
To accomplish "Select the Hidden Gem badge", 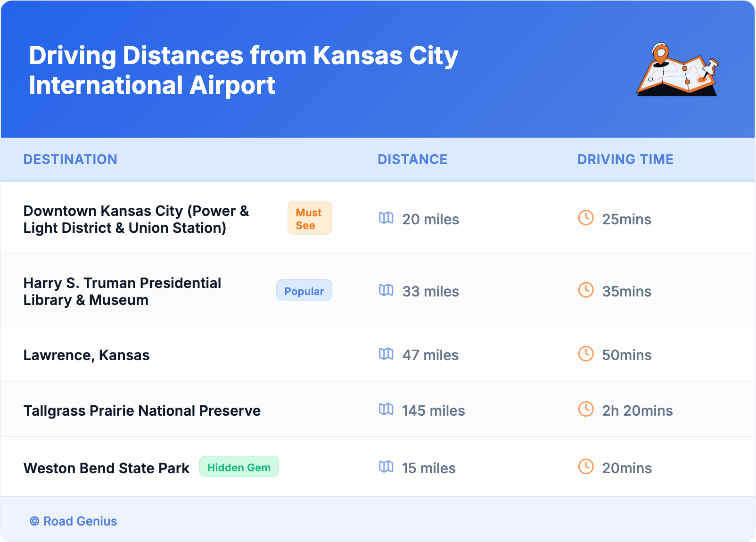I will 239,467.
